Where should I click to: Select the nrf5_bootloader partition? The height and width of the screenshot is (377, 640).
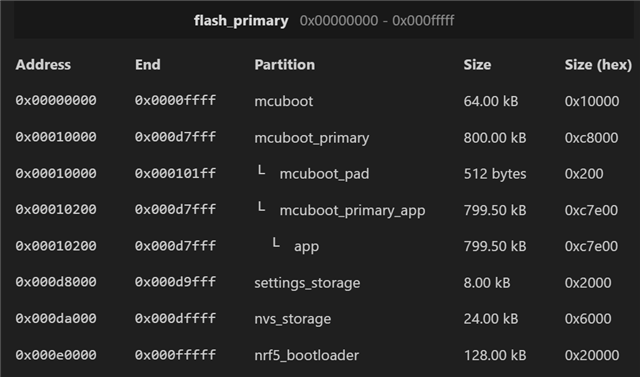click(x=307, y=355)
